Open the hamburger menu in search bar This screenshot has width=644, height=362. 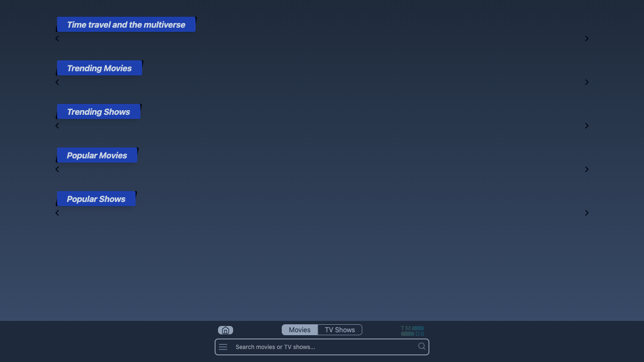tap(223, 347)
